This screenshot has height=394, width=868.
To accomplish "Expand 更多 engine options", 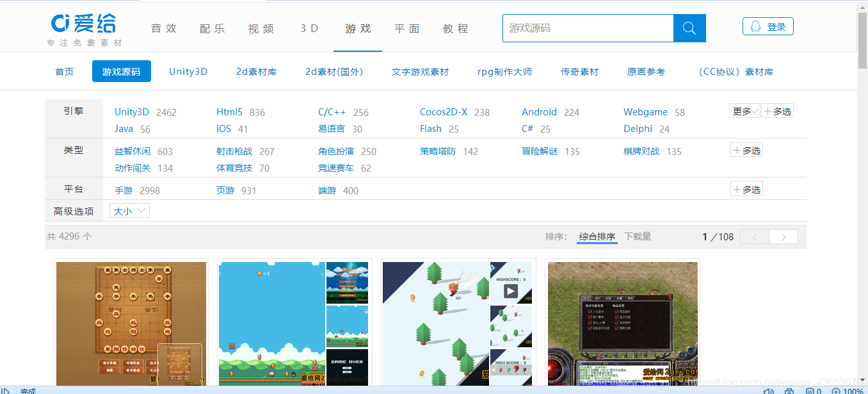I will [745, 111].
